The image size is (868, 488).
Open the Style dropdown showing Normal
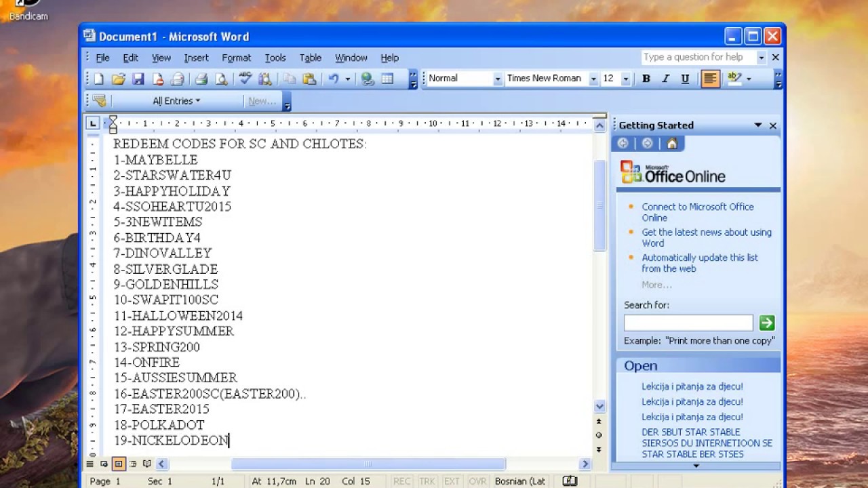pos(497,79)
